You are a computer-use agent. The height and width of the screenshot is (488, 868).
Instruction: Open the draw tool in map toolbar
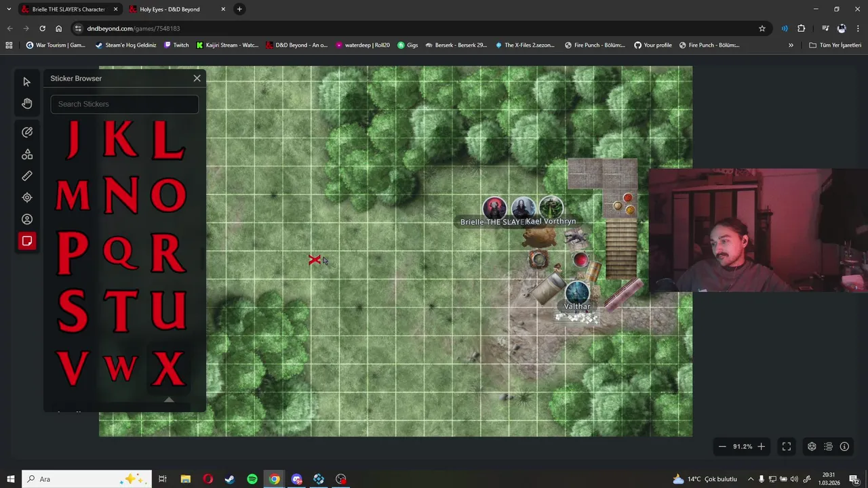pos(27,132)
